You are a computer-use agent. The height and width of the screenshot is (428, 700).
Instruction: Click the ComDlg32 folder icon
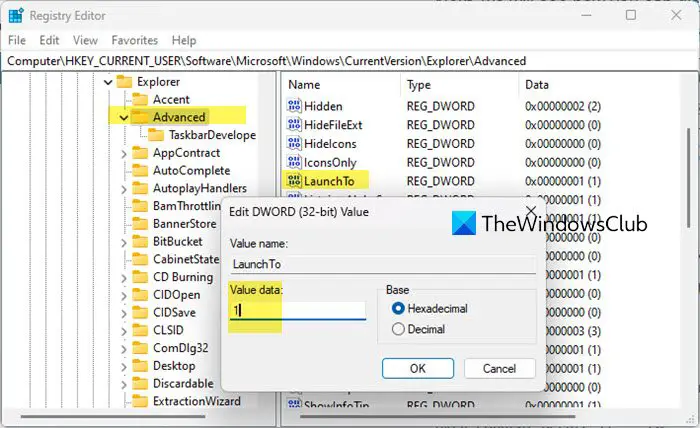140,348
